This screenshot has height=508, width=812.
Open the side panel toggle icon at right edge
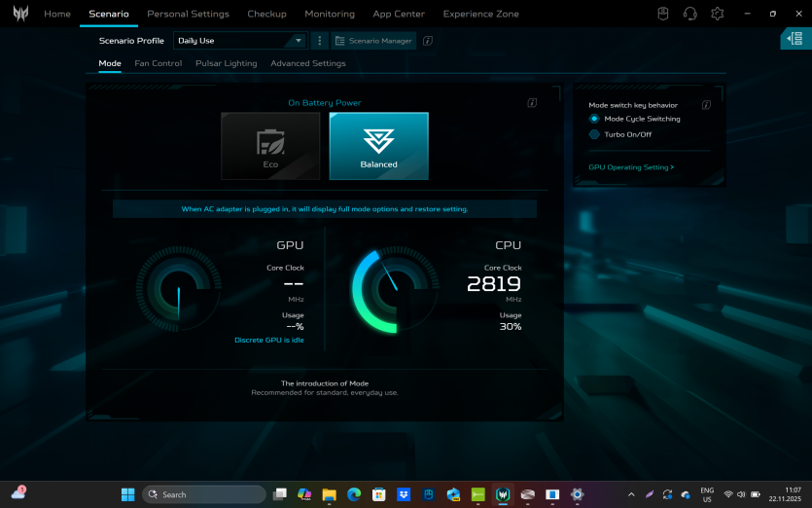pos(796,38)
